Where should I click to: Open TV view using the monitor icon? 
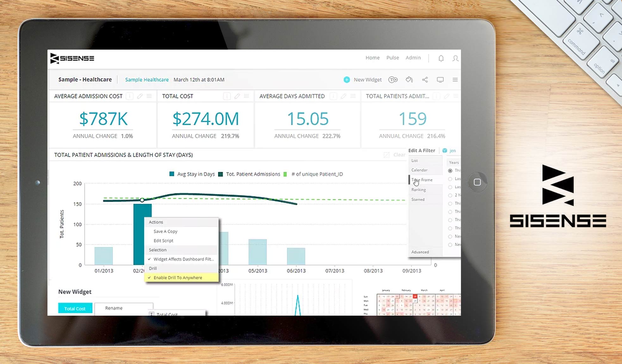click(x=440, y=80)
